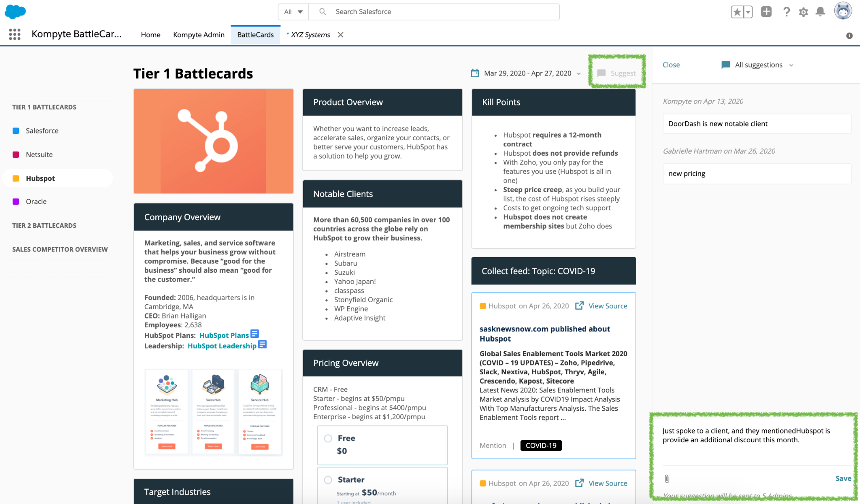860x504 pixels.
Task: Open the HubSpot Plans document icon
Action: click(254, 334)
